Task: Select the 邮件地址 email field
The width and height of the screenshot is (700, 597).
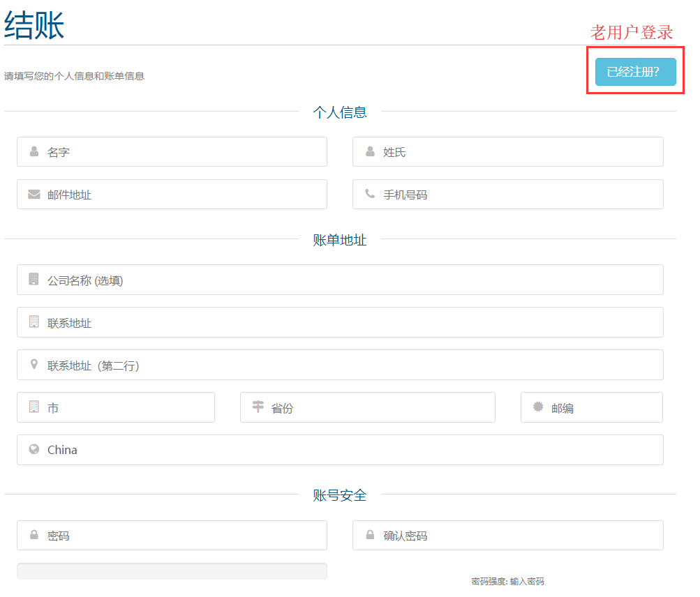Action: pyautogui.click(x=181, y=195)
